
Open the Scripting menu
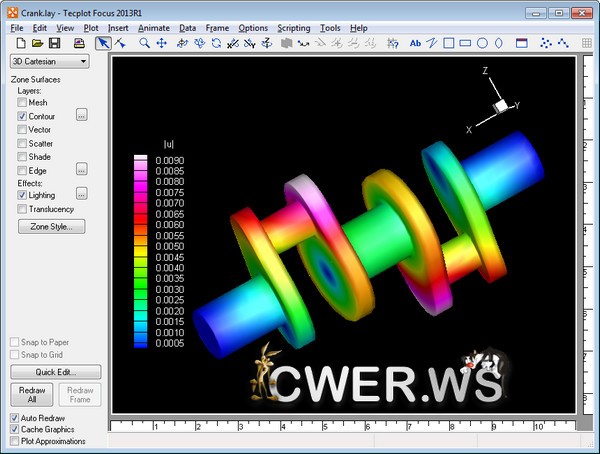tap(293, 28)
